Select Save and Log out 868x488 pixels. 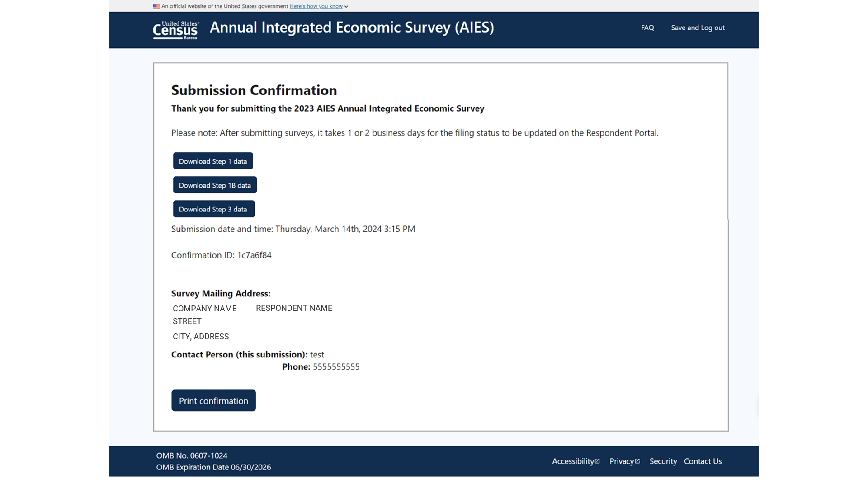tap(698, 28)
